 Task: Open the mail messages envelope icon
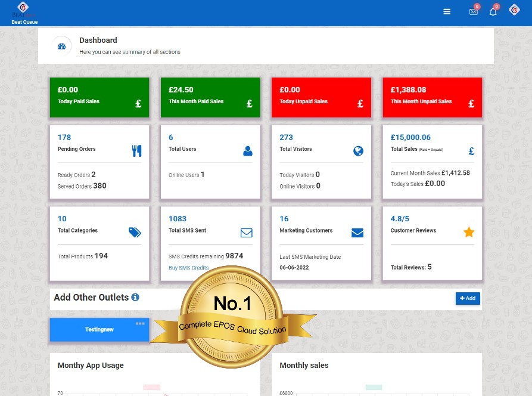(x=474, y=11)
